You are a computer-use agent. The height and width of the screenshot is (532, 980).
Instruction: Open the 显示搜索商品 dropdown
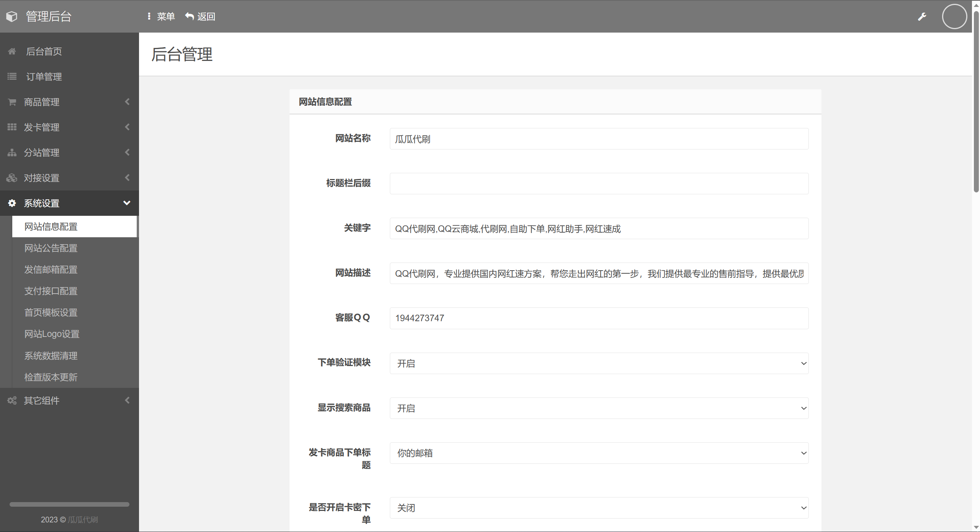coord(599,408)
